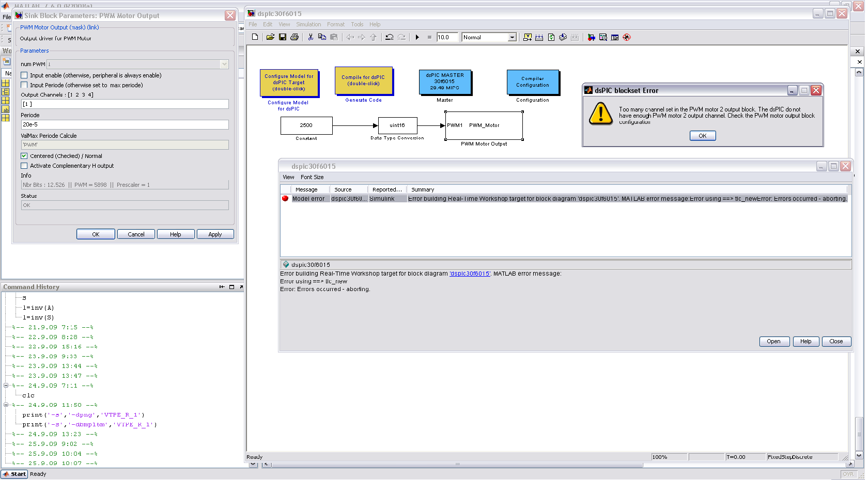This screenshot has width=868, height=480.
Task: Toggle the Model Browser icon
Action: tap(615, 37)
